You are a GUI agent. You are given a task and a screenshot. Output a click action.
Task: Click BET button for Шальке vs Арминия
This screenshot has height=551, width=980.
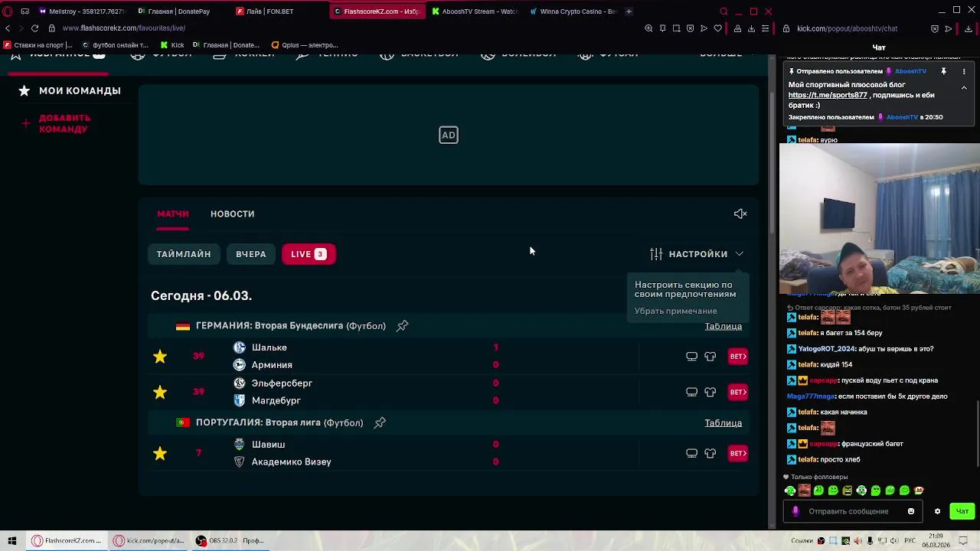(x=738, y=357)
